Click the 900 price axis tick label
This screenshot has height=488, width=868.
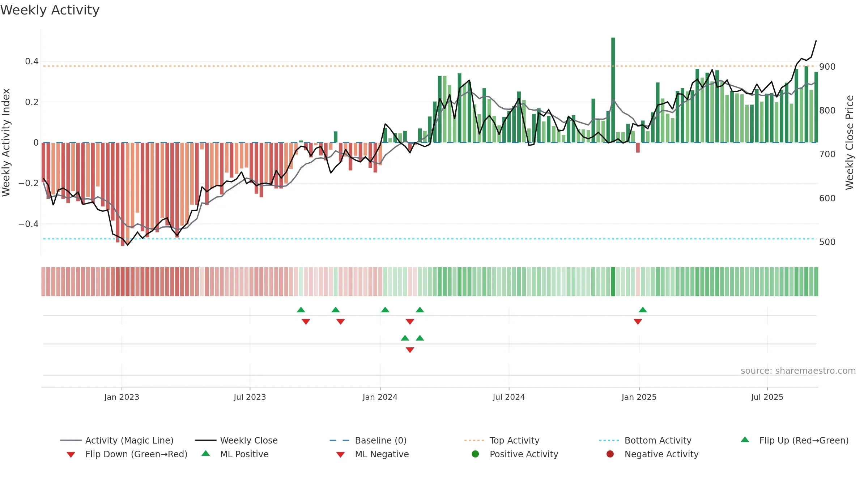pyautogui.click(x=827, y=67)
